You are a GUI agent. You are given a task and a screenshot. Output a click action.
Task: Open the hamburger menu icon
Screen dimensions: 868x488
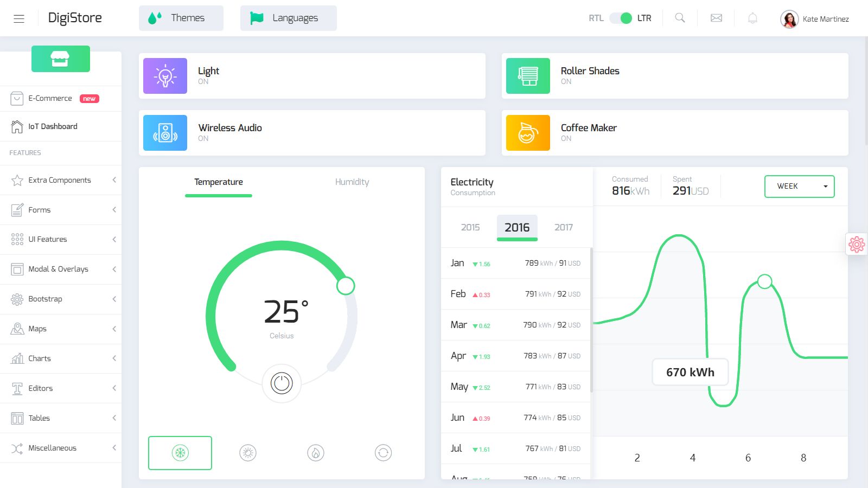pyautogui.click(x=19, y=18)
